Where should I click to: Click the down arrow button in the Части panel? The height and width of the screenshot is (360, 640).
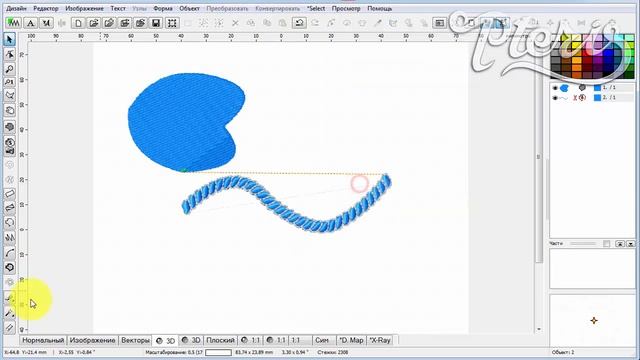tap(631, 244)
